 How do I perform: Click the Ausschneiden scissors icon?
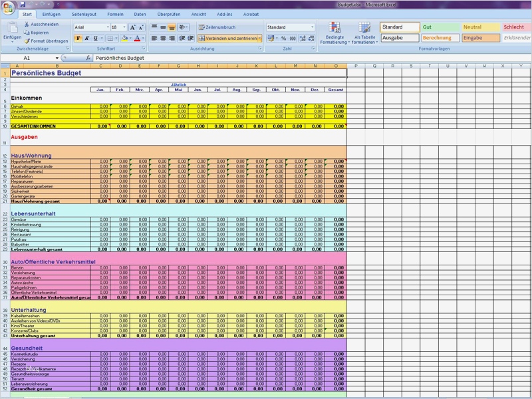click(x=27, y=24)
